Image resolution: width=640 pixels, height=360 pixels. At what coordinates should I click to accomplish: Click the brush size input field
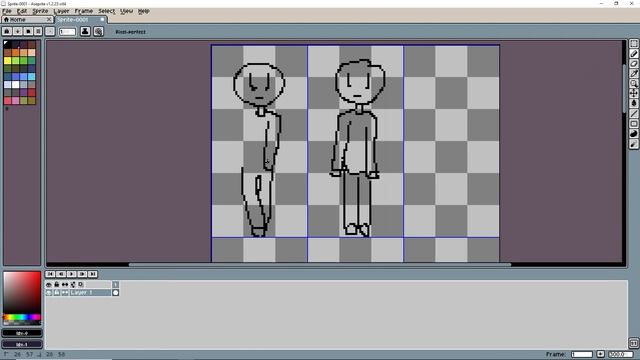pos(67,31)
